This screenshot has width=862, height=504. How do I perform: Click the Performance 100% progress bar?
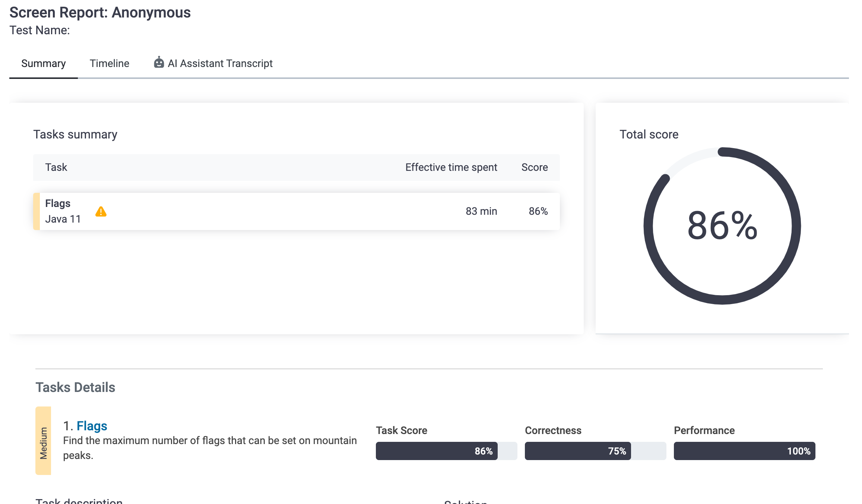[744, 451]
